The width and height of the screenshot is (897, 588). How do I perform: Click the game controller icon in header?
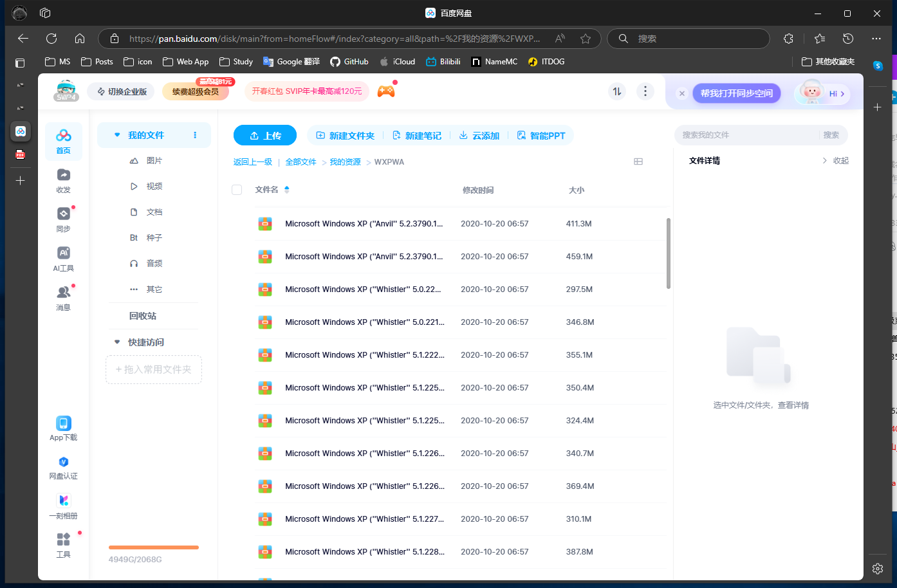tap(386, 91)
